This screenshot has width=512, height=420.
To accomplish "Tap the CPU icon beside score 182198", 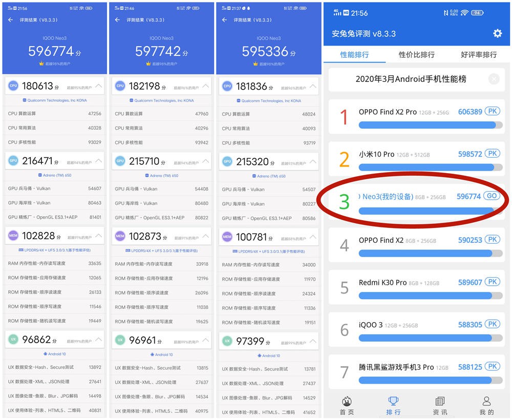I will pos(120,86).
